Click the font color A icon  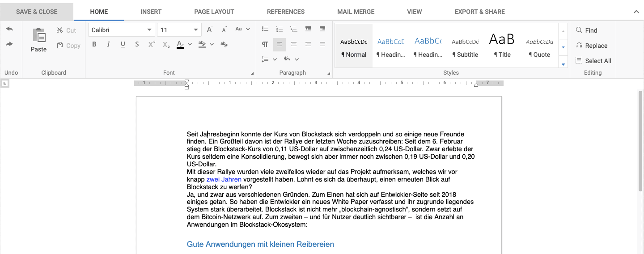point(180,44)
